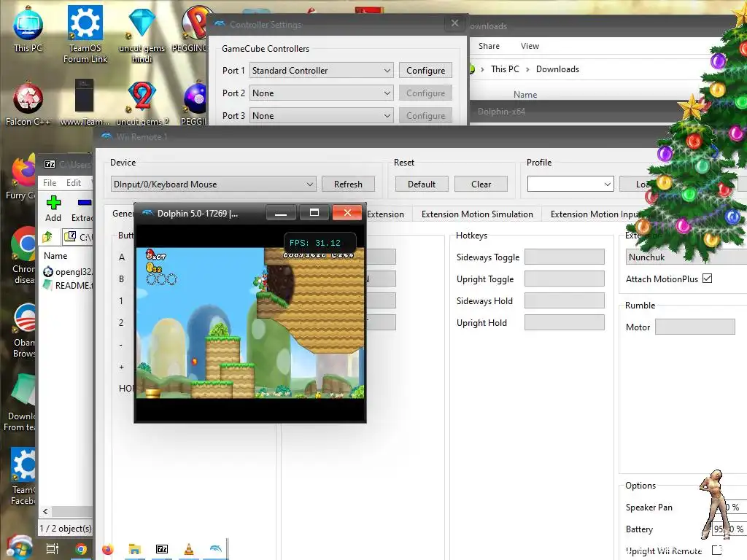Open the View tab in Downloads window
This screenshot has height=560, width=747.
point(530,46)
